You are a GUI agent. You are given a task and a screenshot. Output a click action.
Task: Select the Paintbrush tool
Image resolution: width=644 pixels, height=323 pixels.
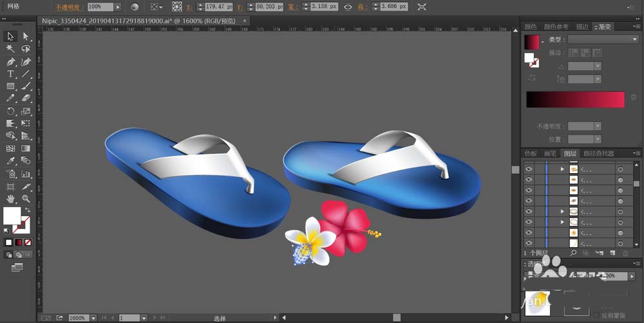point(26,86)
